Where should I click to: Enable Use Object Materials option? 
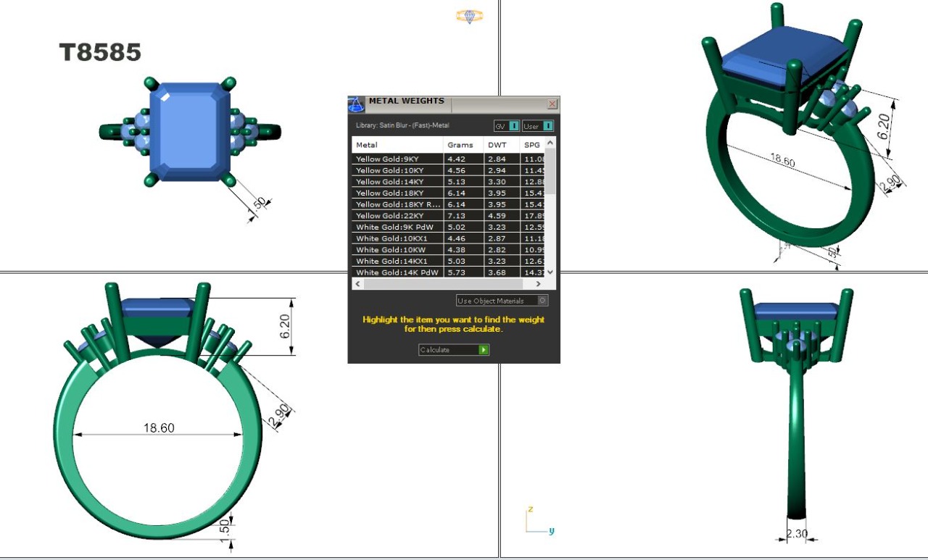(x=543, y=301)
